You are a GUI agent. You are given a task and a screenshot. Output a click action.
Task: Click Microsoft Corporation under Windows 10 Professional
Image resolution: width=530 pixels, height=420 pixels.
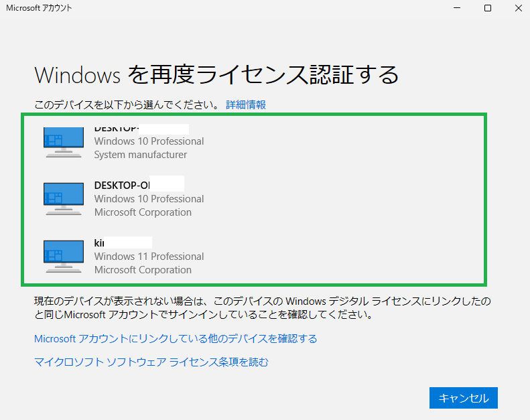[143, 212]
